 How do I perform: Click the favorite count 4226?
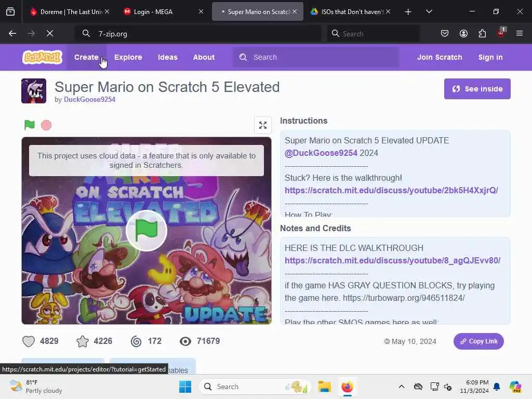(103, 341)
